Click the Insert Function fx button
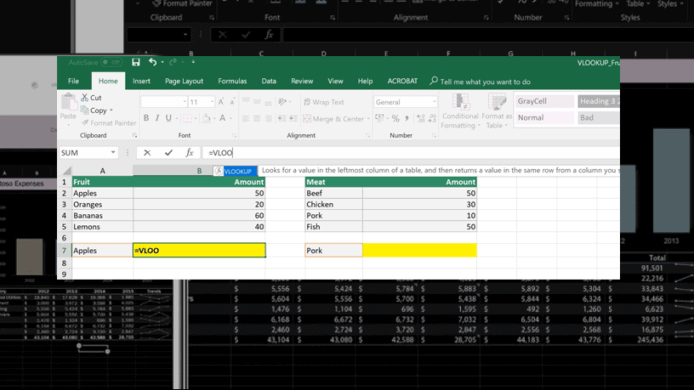This screenshot has width=694, height=390. 189,153
